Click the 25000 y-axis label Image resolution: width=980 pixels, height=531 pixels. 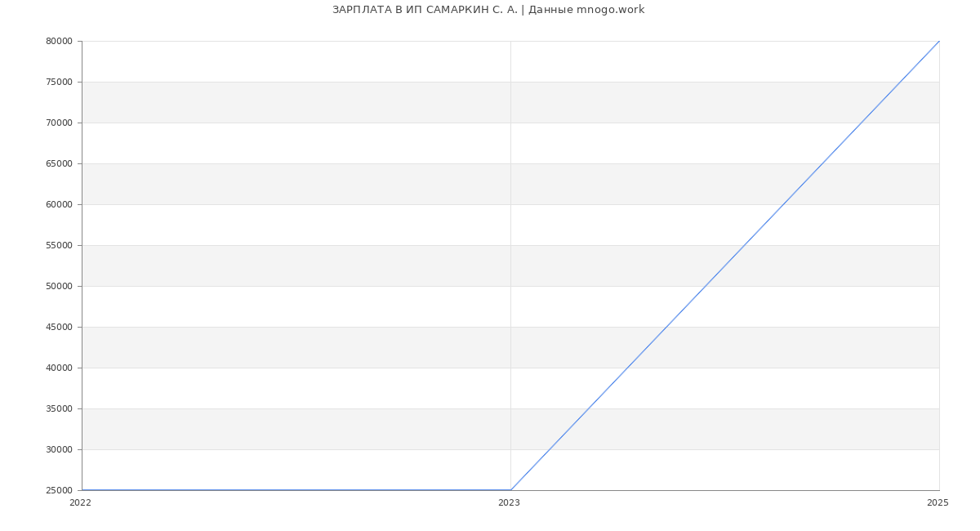tap(60, 491)
